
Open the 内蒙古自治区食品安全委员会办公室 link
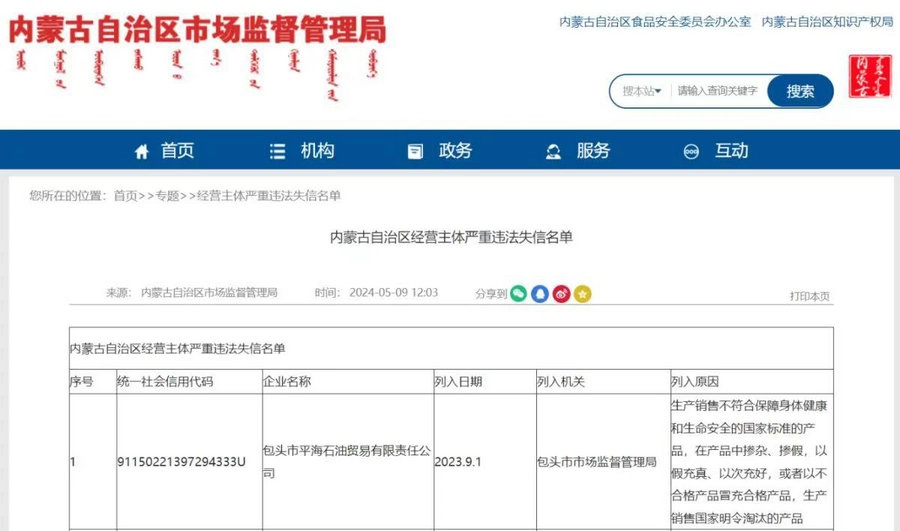pos(655,21)
